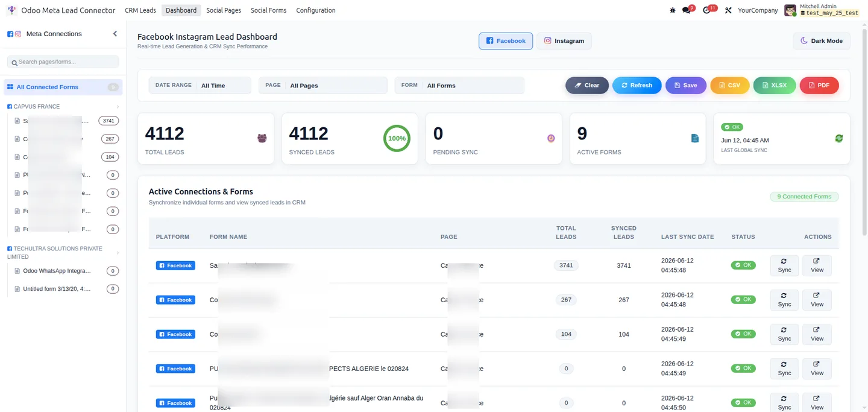Click the Facebook badge in the 104 leads row
This screenshot has height=412, width=868.
coord(175,334)
